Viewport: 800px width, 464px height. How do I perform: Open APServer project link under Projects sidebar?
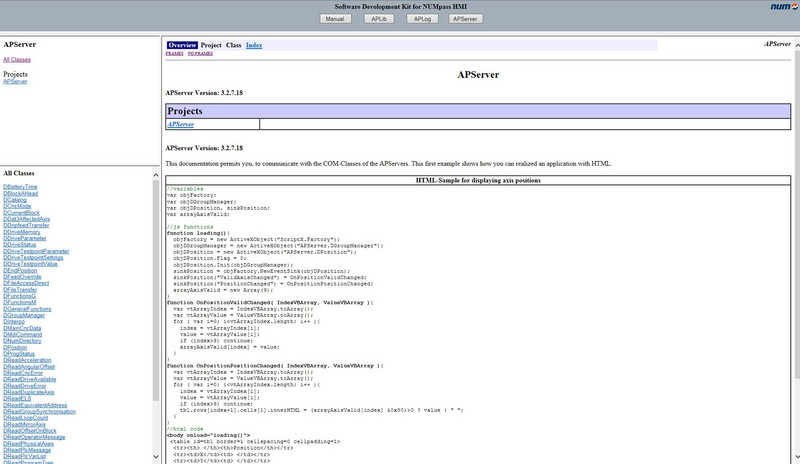[15, 81]
